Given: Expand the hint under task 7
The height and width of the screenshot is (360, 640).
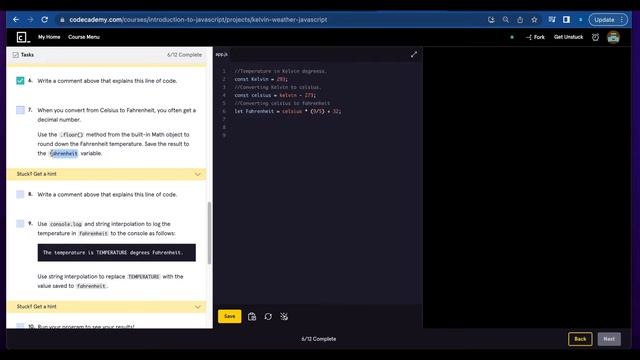Looking at the screenshot, I should coord(107,174).
